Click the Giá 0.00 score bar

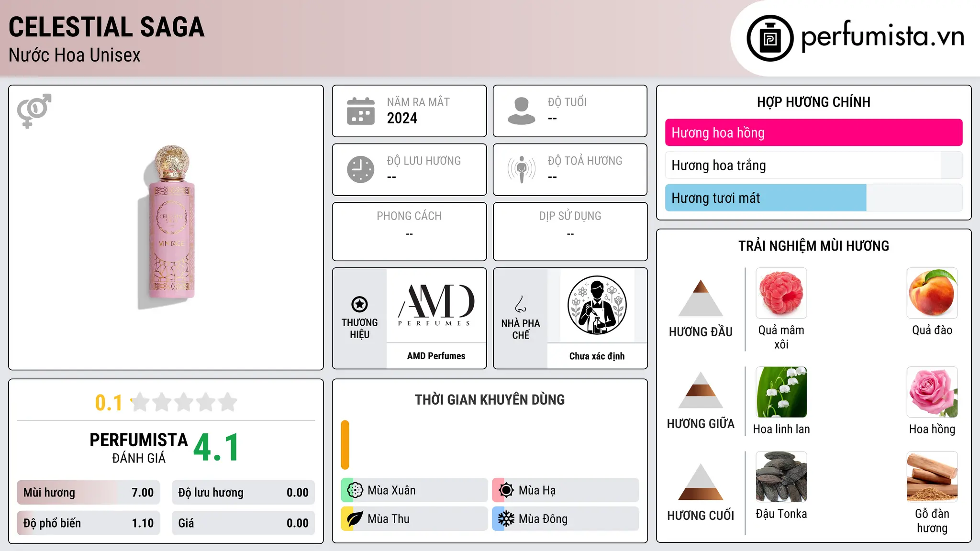coord(244,523)
